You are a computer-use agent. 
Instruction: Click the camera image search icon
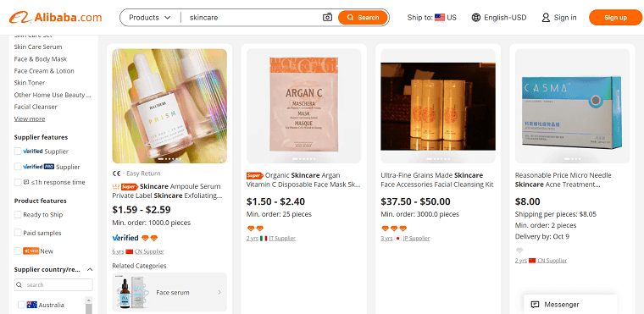click(327, 17)
